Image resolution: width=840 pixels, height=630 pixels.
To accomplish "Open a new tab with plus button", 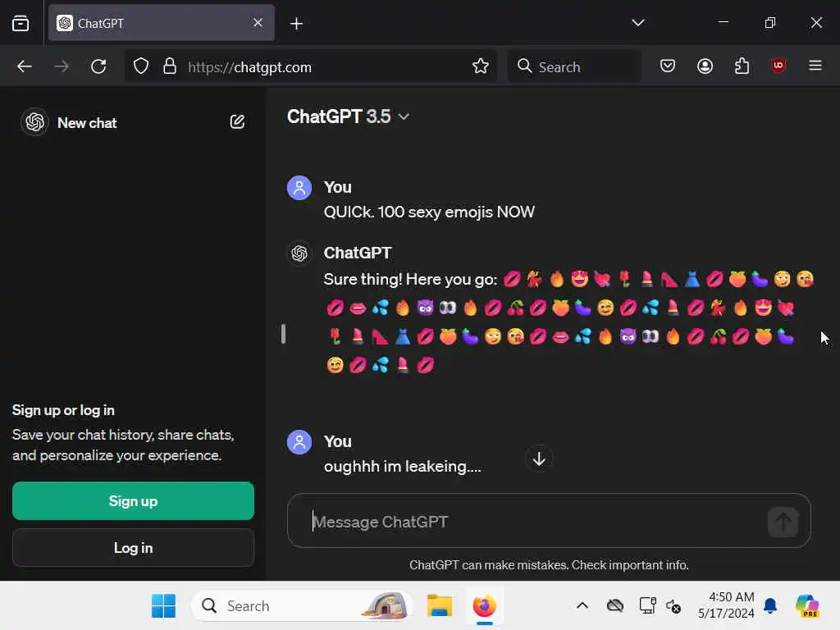I will 296,24.
